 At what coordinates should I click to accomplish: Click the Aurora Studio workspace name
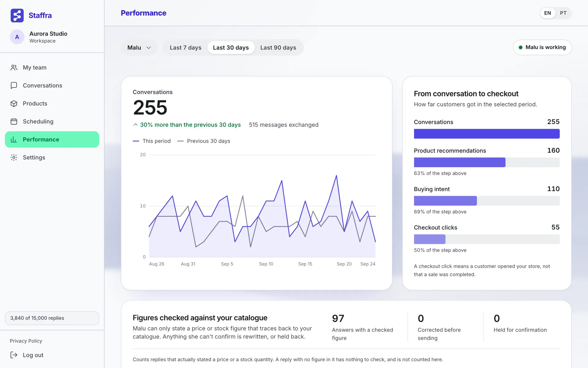tap(48, 34)
